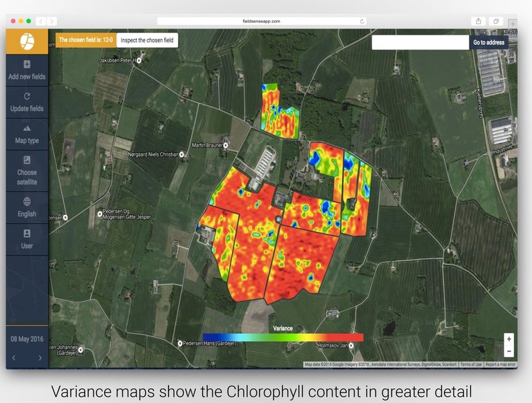The width and height of the screenshot is (532, 403).
Task: Click the address search input field
Action: [x=420, y=42]
